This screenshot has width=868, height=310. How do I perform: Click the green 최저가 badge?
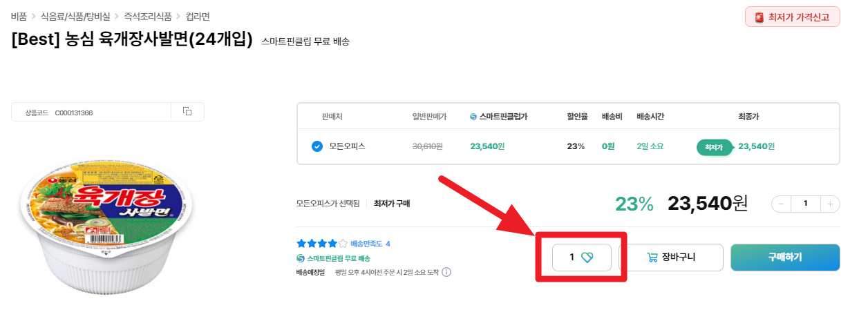point(714,147)
